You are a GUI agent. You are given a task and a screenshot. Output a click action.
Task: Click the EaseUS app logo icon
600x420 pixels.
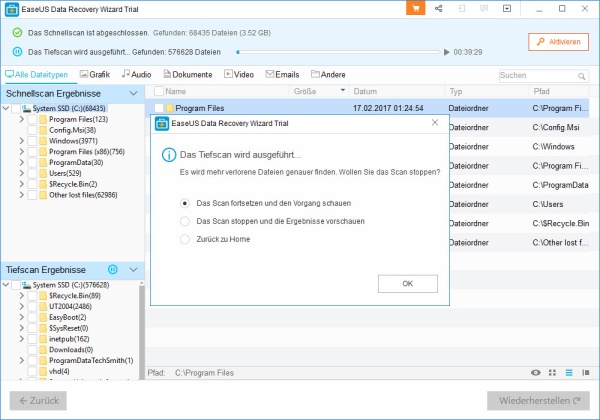[11, 9]
